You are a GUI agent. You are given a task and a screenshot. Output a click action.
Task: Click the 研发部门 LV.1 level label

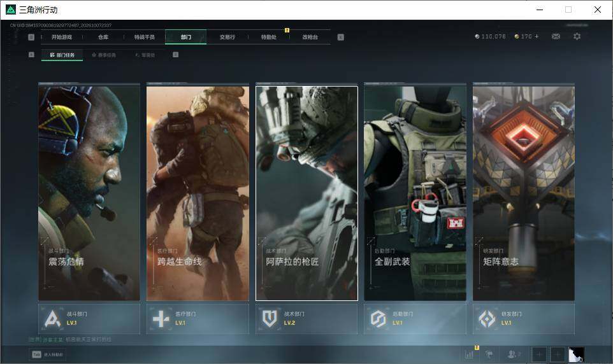pyautogui.click(x=507, y=323)
